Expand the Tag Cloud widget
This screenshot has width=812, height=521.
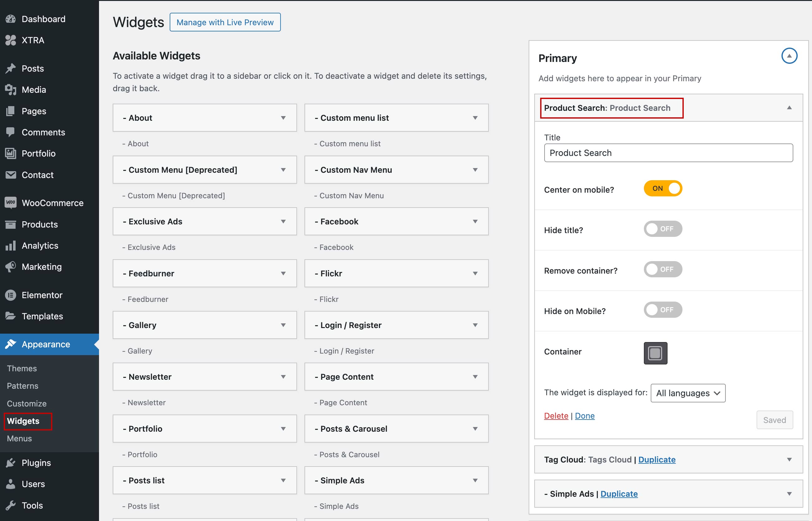tap(789, 459)
